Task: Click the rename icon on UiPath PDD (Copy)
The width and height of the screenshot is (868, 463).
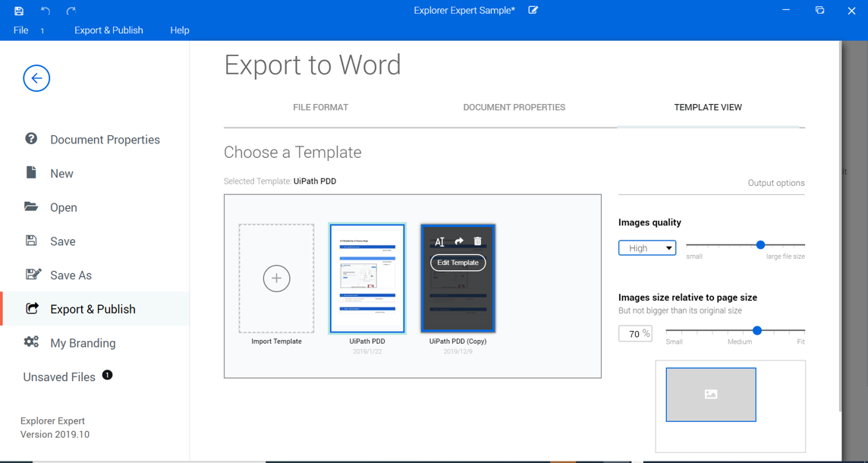Action: point(439,241)
